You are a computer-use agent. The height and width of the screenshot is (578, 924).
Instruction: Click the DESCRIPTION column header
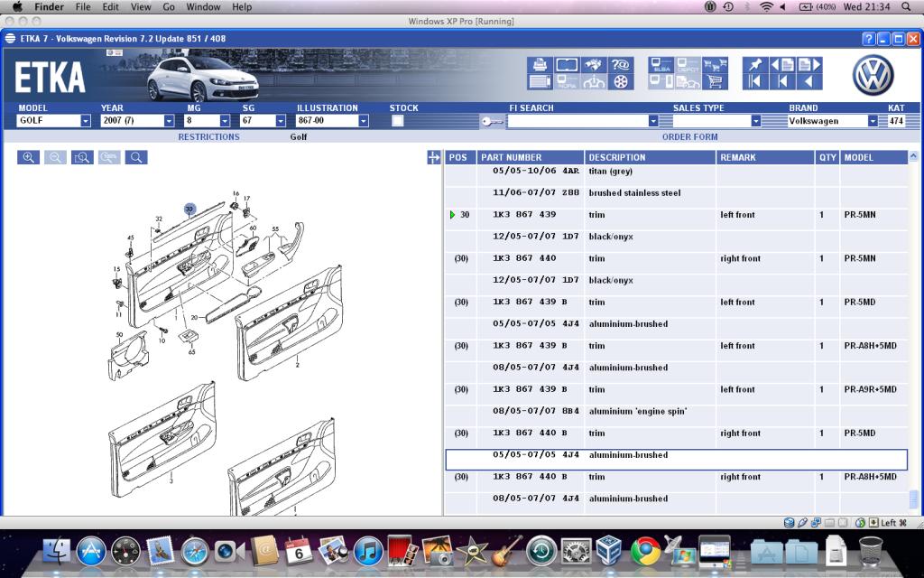pyautogui.click(x=650, y=157)
